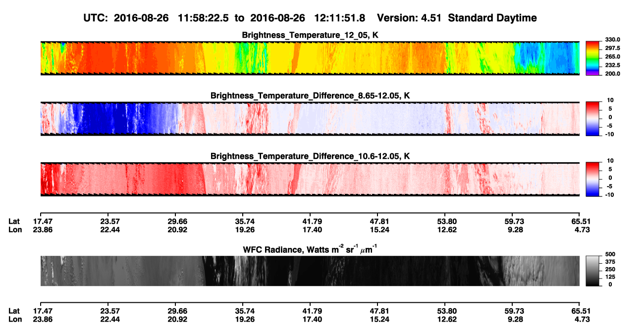This screenshot has width=644, height=330.
Task: Select the end time '12:11:51.8' in the title
Action: click(340, 18)
